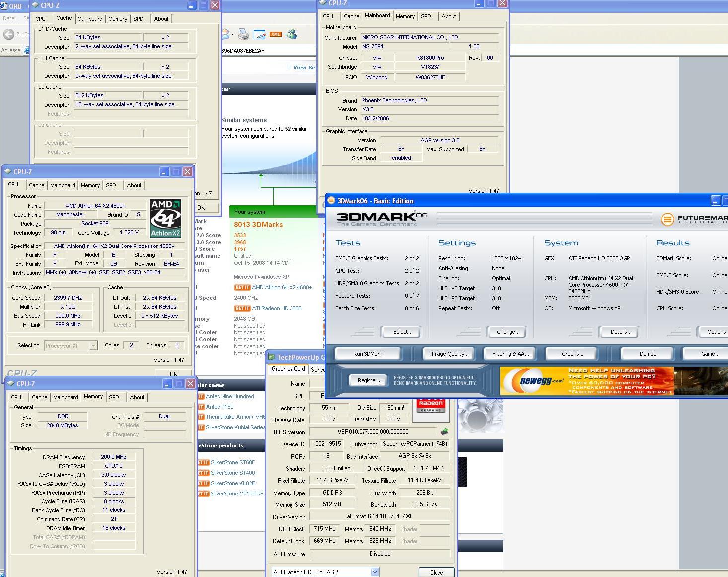Open Image Quality... in 3DMark06
The image size is (728, 577).
[x=449, y=354]
